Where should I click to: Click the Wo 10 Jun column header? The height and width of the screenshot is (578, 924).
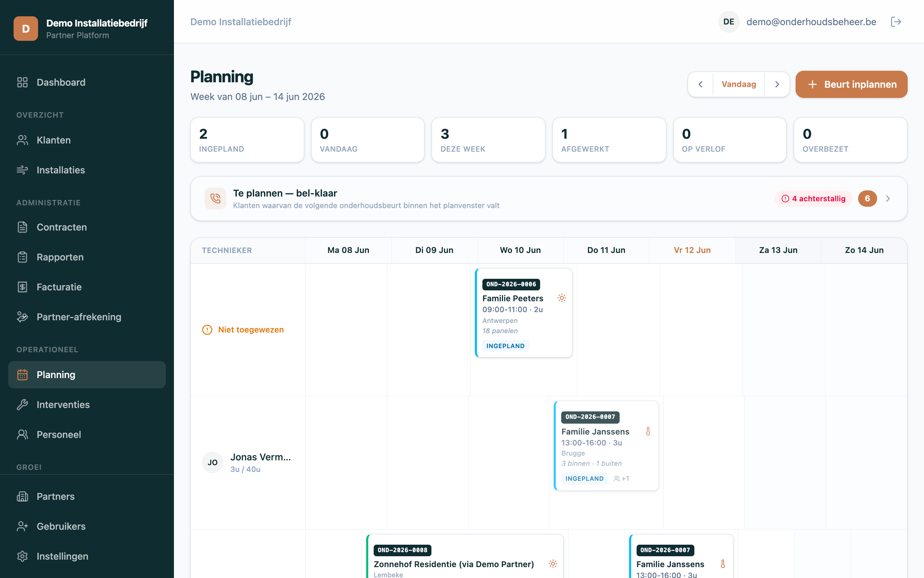click(520, 250)
